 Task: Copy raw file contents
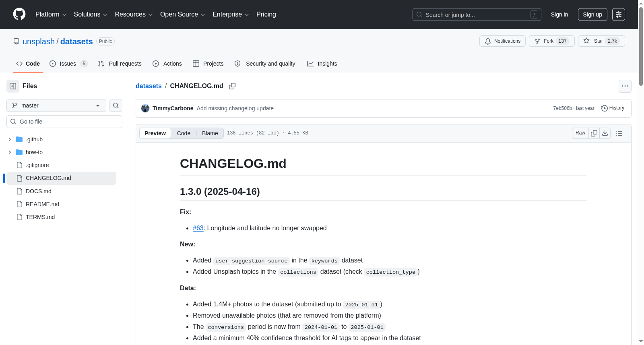coord(594,133)
